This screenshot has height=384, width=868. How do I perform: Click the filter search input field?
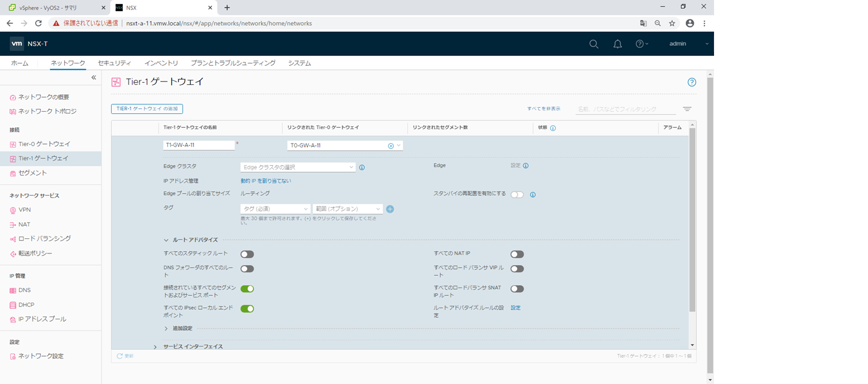[x=626, y=109]
